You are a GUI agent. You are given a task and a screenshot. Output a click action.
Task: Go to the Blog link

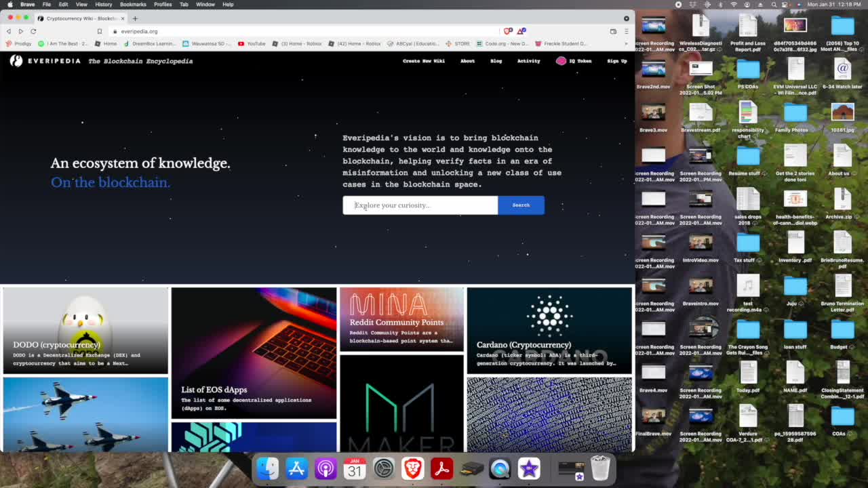tap(496, 61)
